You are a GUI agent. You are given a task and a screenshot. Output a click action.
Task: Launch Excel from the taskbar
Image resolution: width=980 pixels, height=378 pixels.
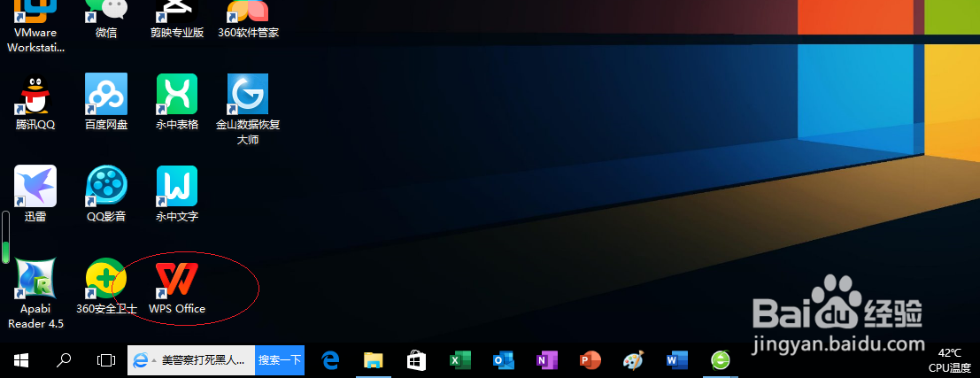pos(460,360)
